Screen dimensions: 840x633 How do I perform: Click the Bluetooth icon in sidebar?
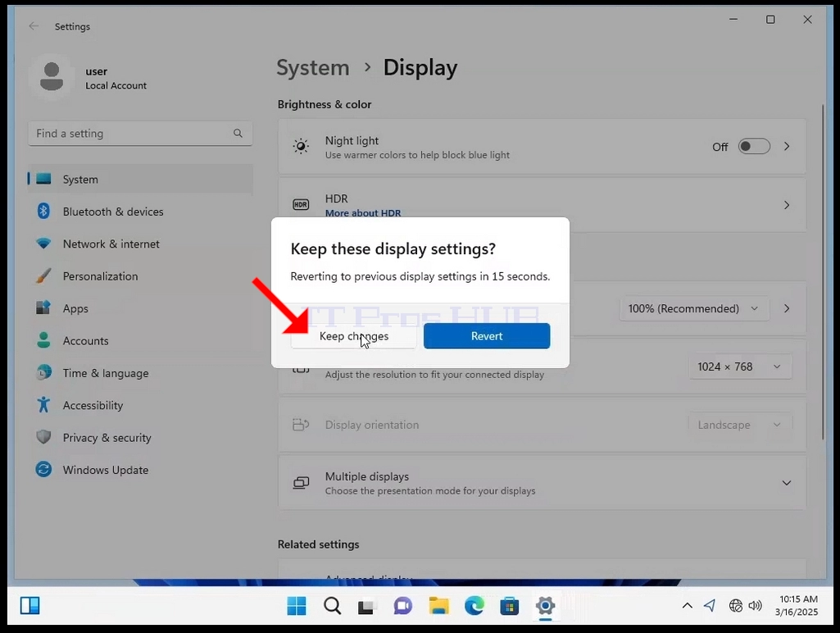(x=43, y=212)
